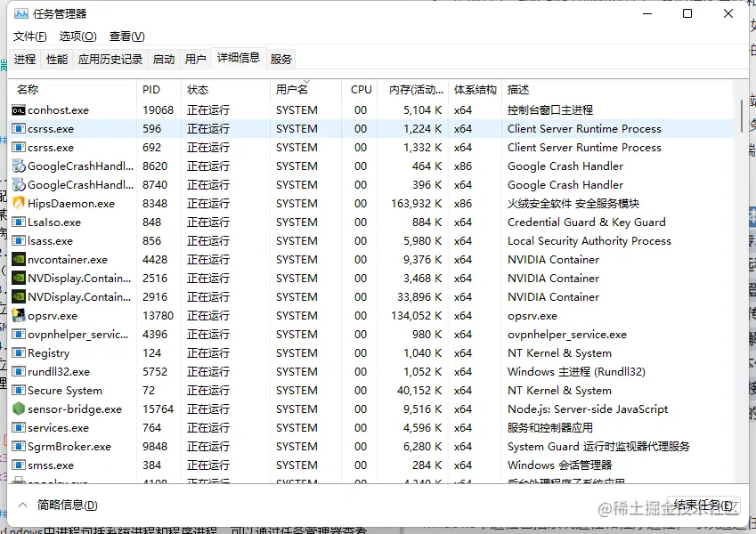Open the 选项(O) menu
This screenshot has height=534, width=756.
(x=78, y=36)
